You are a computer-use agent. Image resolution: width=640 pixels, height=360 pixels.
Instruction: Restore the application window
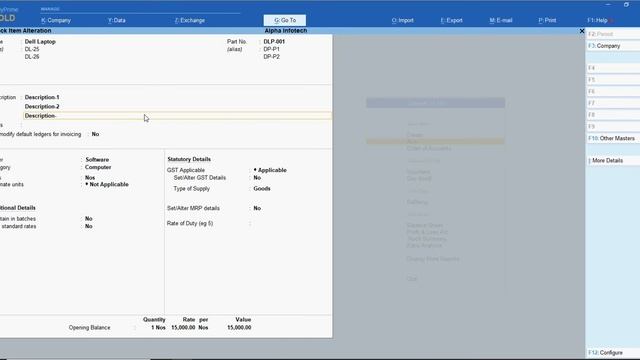coord(626,4)
